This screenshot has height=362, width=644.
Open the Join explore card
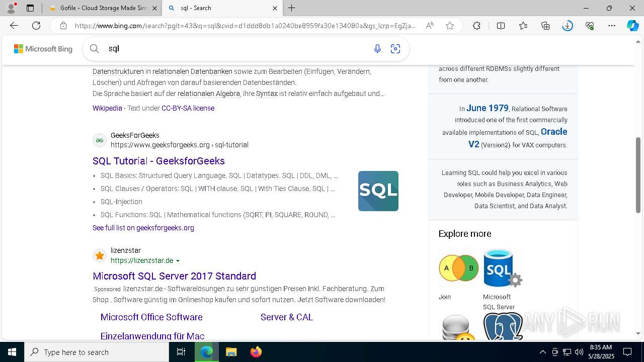tap(458, 275)
